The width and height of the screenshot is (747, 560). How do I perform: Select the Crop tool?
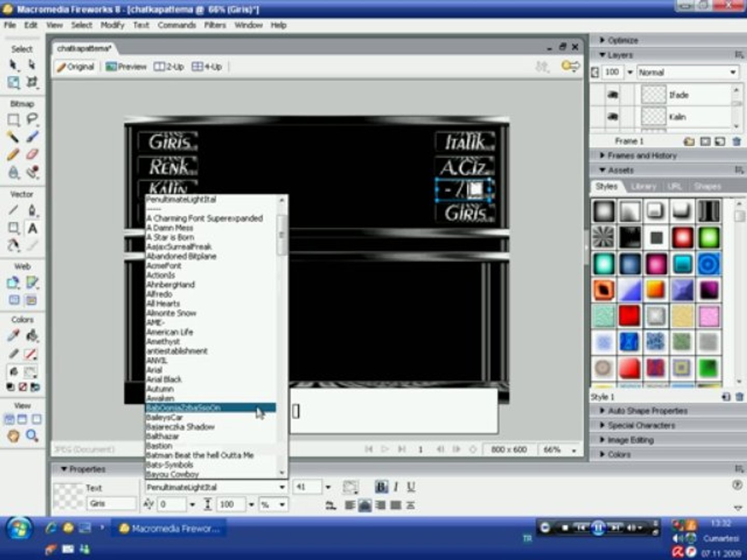point(32,82)
